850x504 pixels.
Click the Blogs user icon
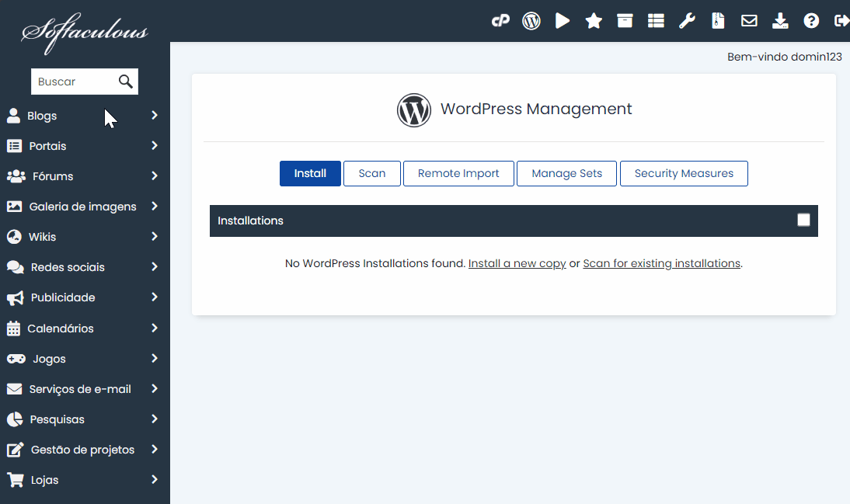[13, 116]
